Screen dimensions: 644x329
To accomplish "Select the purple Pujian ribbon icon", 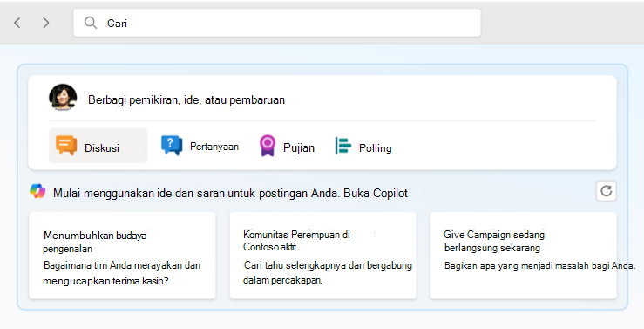I will [x=268, y=146].
